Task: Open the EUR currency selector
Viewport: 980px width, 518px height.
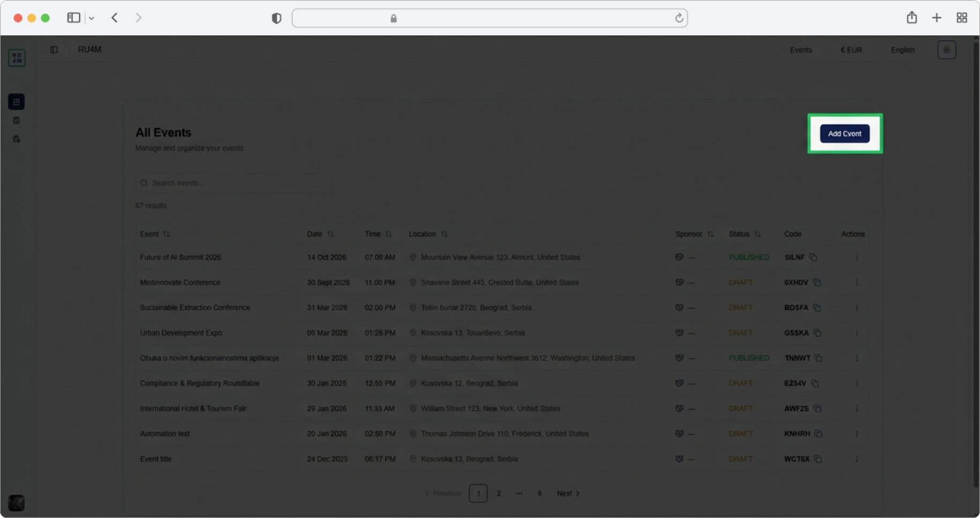Action: [x=851, y=50]
